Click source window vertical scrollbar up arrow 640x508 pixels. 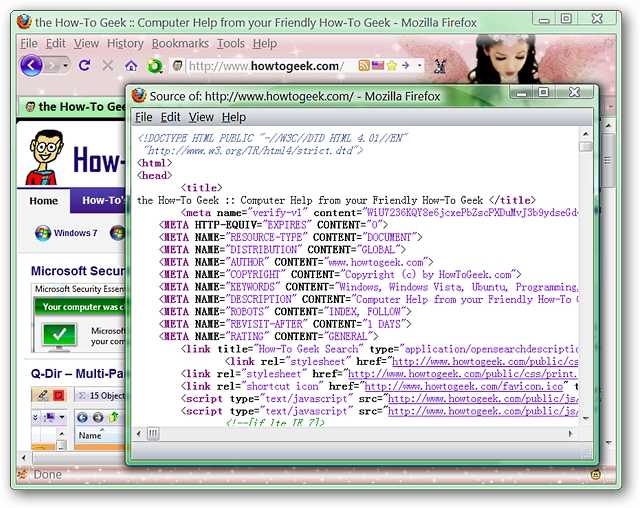tap(586, 134)
